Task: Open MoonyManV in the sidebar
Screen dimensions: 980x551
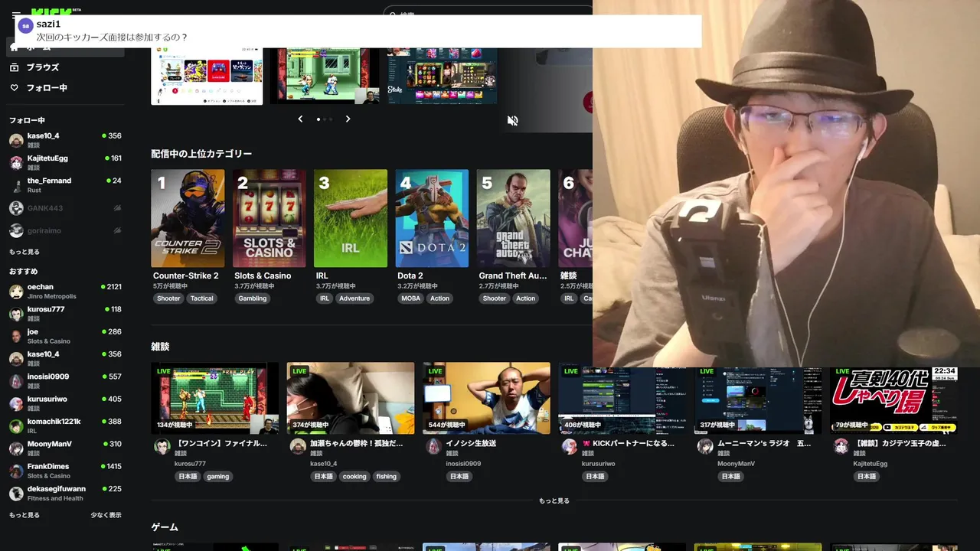Action: point(64,448)
